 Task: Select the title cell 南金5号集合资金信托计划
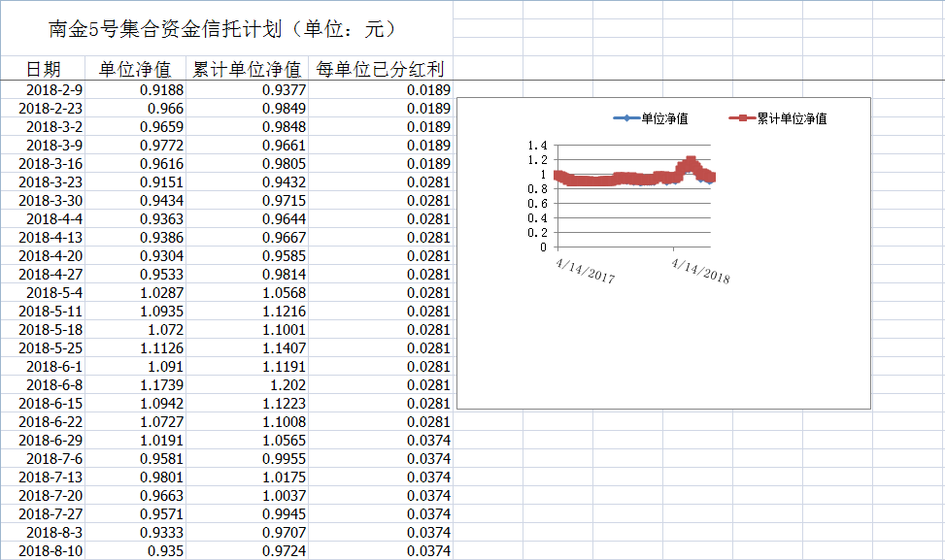226,29
